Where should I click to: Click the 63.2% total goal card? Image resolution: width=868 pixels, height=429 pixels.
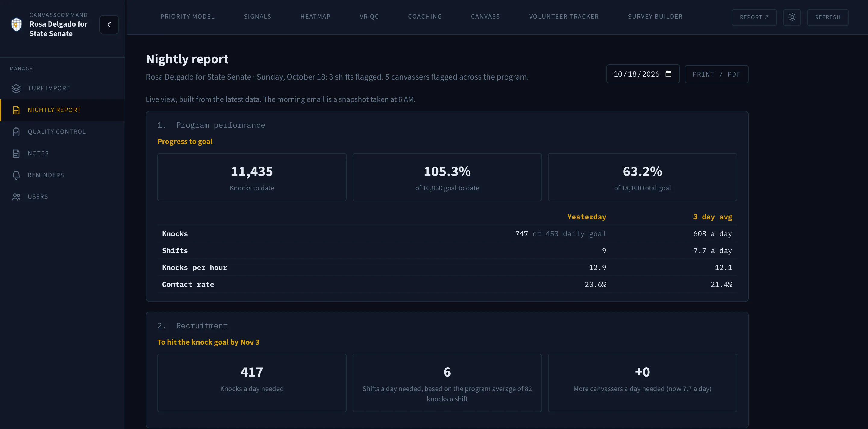[642, 177]
